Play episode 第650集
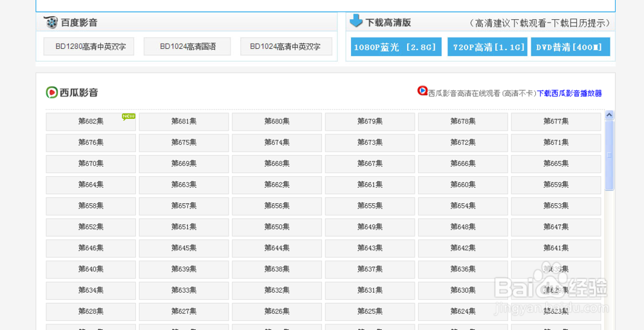The image size is (644, 330). click(277, 227)
